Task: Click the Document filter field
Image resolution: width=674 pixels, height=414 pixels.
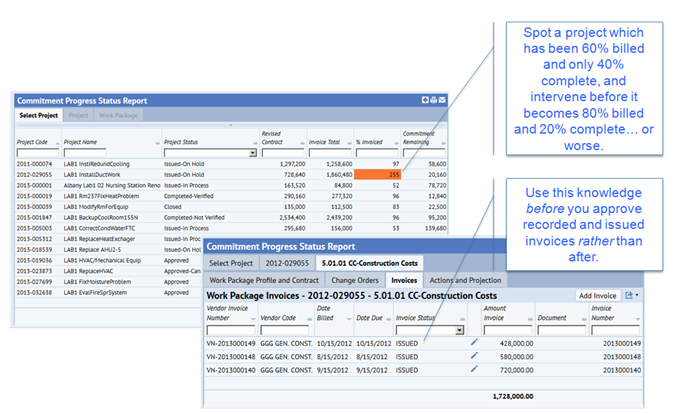Action: [562, 330]
